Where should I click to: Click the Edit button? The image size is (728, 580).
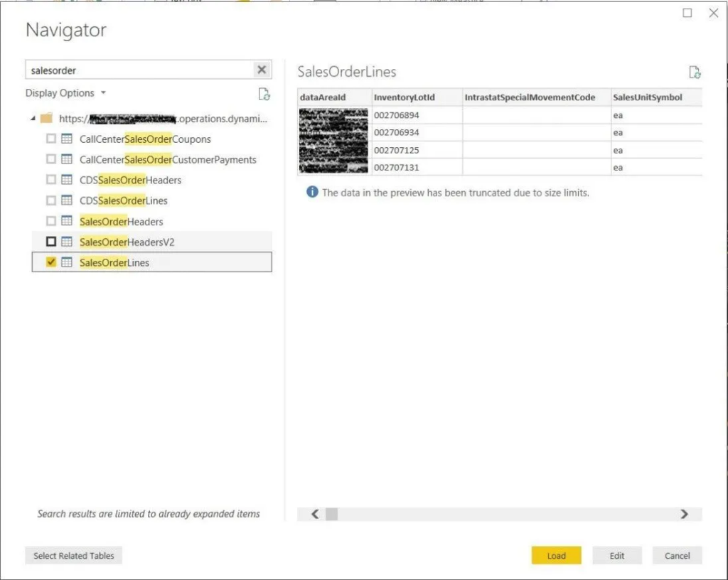[x=616, y=555]
